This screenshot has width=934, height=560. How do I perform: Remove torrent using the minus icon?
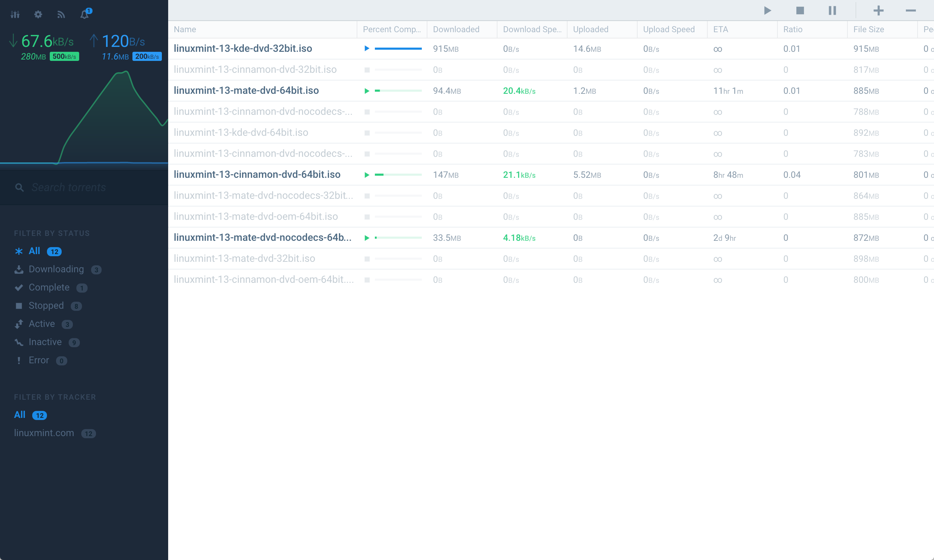910,10
